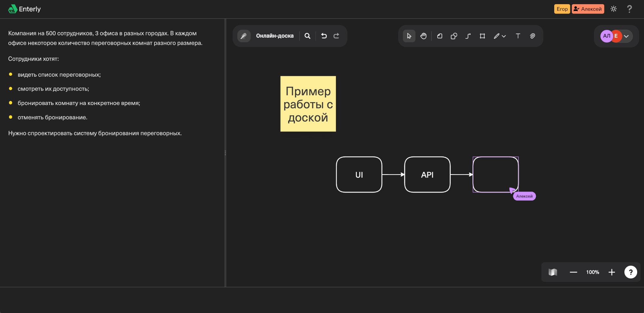The width and height of the screenshot is (644, 313).
Task: Select the pencil drawing tool
Action: click(497, 36)
